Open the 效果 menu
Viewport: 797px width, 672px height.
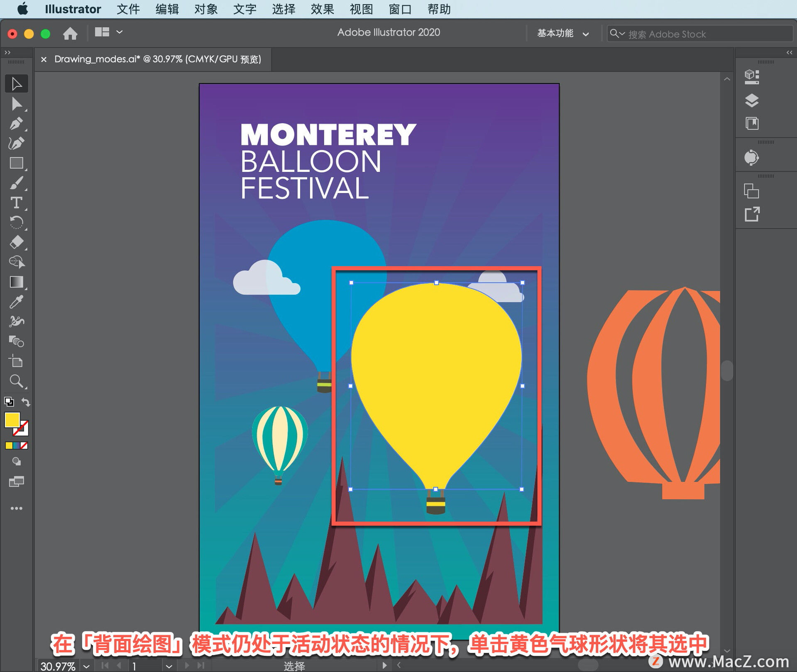322,9
